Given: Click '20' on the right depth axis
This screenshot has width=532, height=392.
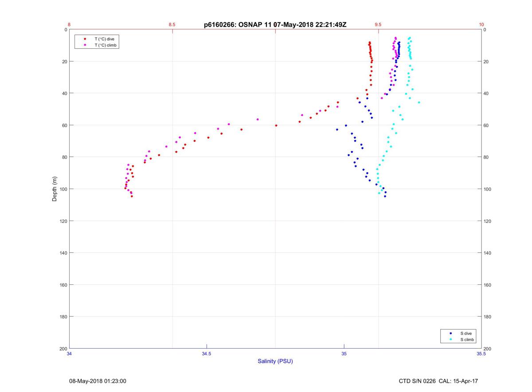Looking at the screenshot, I should coord(487,62).
